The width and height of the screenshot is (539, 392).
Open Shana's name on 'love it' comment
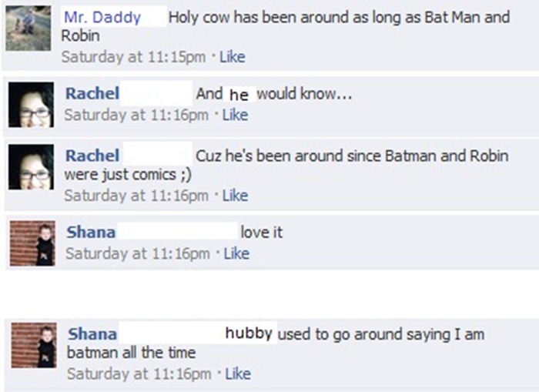[x=91, y=232]
